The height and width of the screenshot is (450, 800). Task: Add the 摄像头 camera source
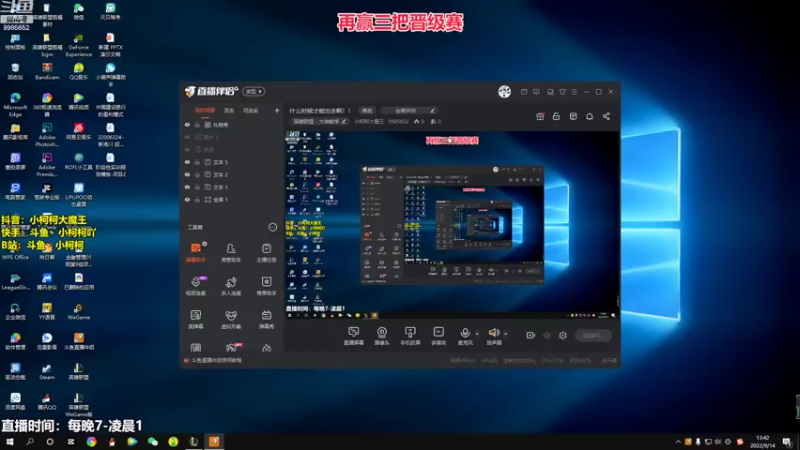click(x=382, y=336)
